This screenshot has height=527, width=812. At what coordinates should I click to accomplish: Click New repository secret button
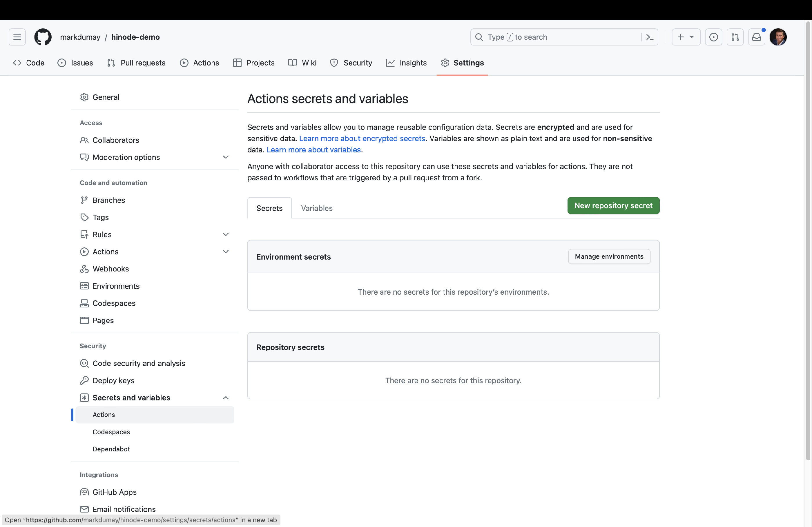pos(613,205)
